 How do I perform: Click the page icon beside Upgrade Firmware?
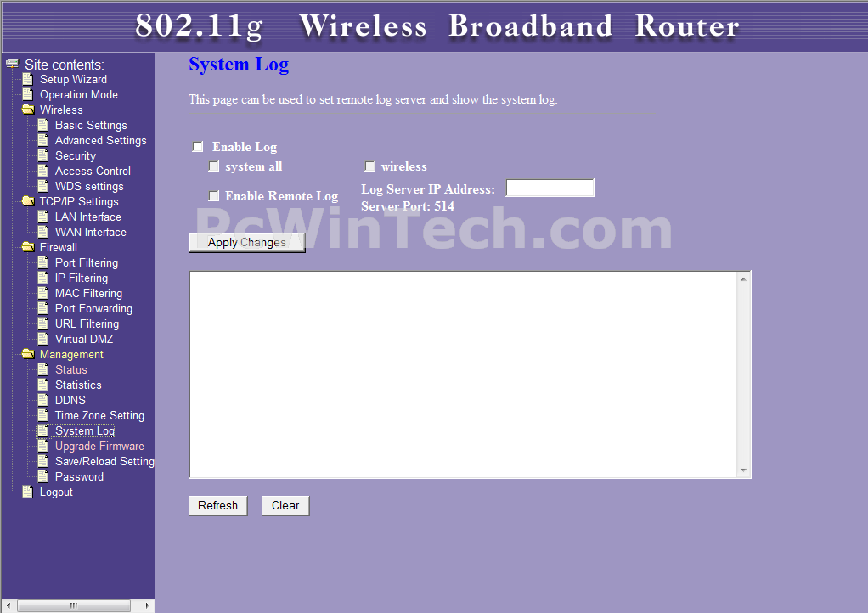click(42, 446)
